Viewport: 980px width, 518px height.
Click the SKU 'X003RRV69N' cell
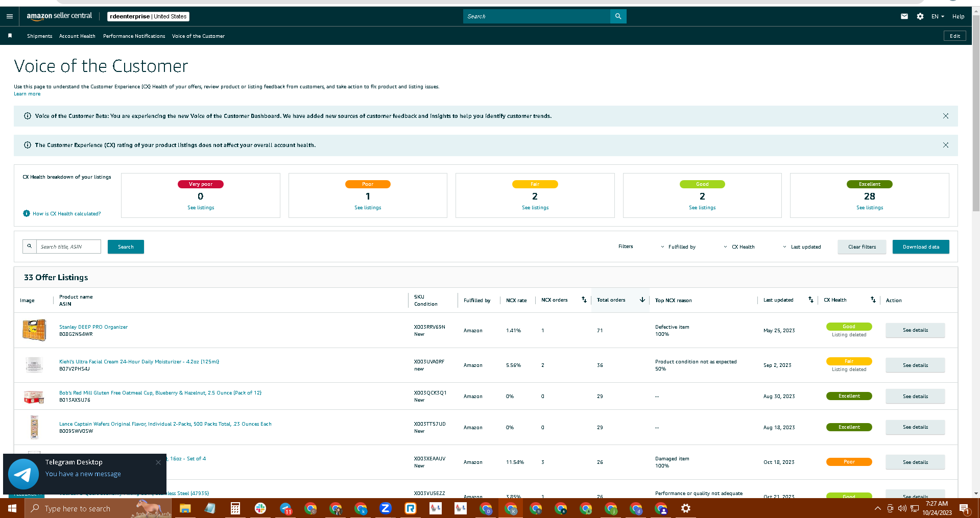coord(429,327)
